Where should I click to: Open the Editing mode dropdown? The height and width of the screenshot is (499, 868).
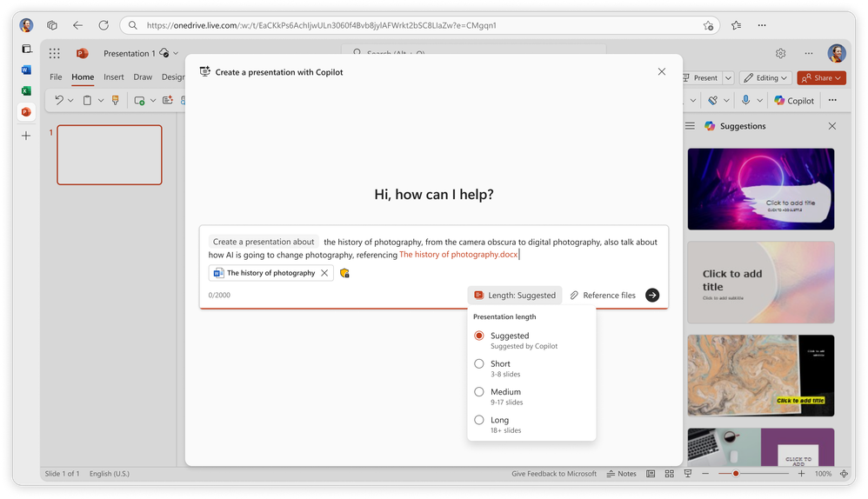click(x=765, y=78)
